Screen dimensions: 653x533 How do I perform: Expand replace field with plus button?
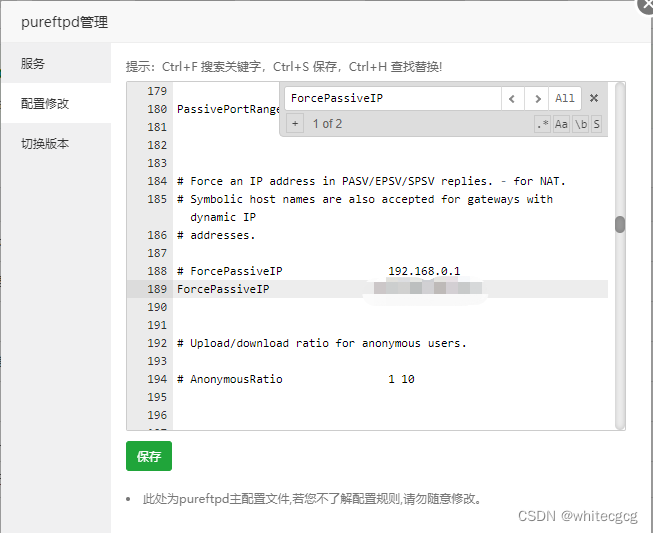pyautogui.click(x=294, y=124)
